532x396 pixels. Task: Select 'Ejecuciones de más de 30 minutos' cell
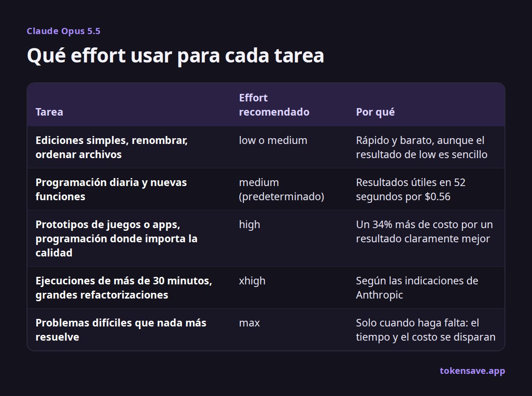click(124, 288)
